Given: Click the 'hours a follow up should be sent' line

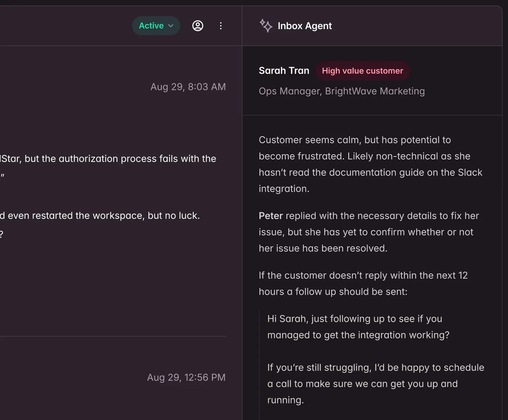Looking at the screenshot, I should coord(333,292).
